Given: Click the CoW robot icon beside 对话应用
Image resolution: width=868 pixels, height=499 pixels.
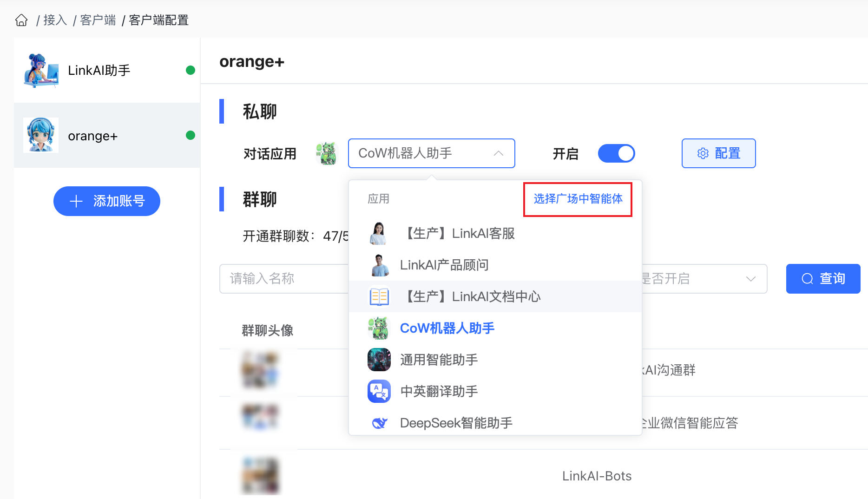Looking at the screenshot, I should 327,153.
